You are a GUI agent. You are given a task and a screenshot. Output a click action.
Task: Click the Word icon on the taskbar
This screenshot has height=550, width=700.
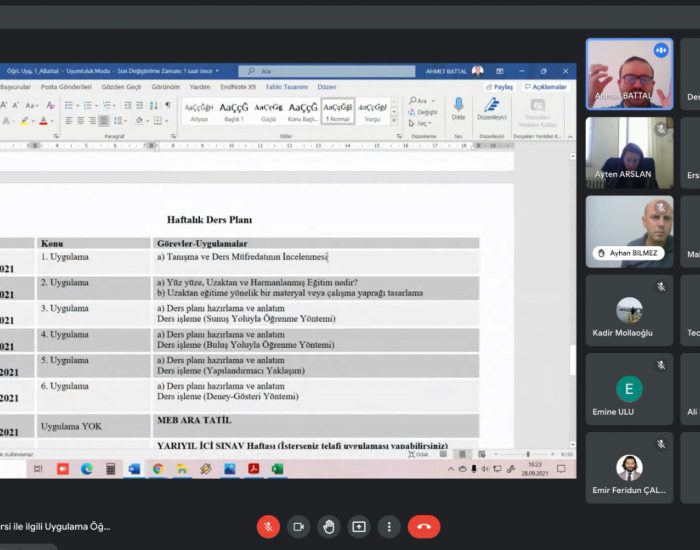134,468
